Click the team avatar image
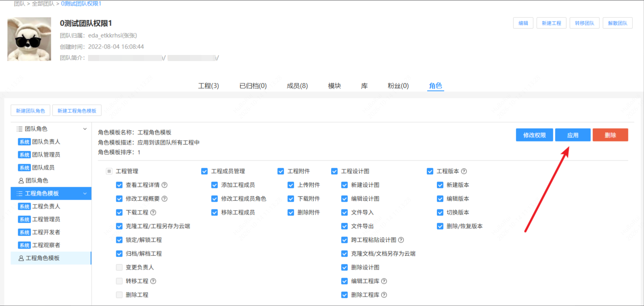644x306 pixels. tap(29, 39)
